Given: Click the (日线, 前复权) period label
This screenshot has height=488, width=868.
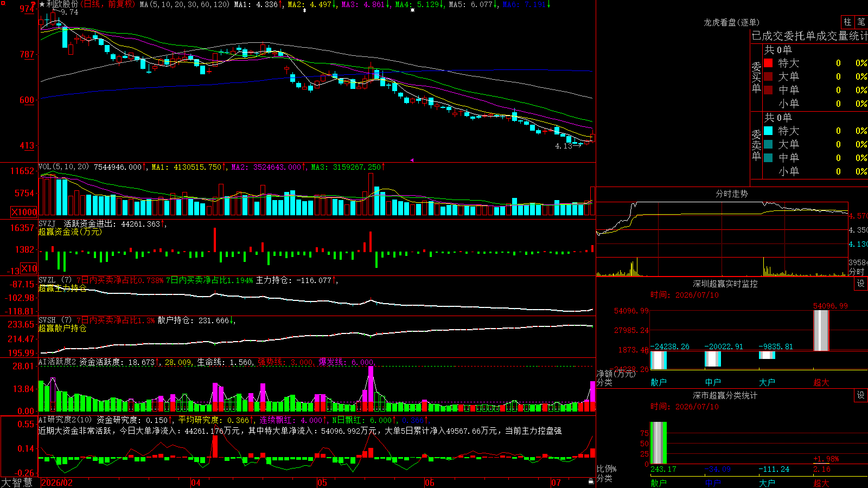Looking at the screenshot, I should 108,4.
